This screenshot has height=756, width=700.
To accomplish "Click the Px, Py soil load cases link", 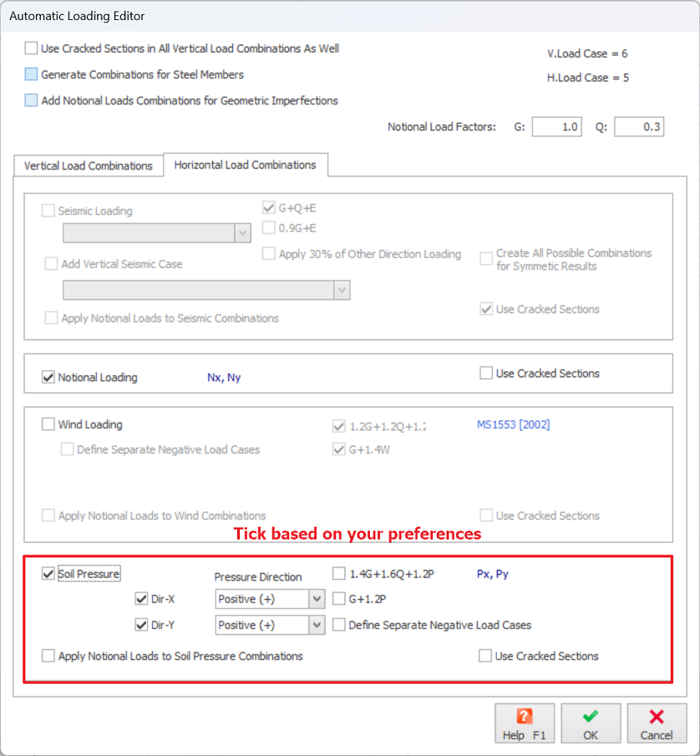I will 493,574.
